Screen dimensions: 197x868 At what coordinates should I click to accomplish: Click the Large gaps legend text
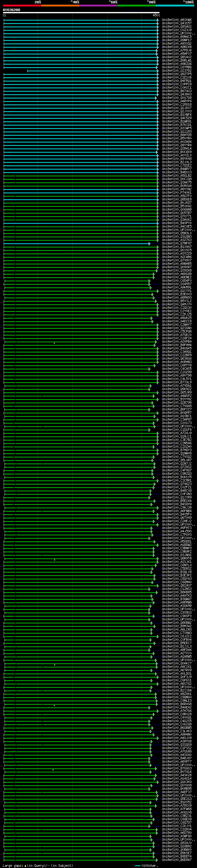(x=38, y=865)
